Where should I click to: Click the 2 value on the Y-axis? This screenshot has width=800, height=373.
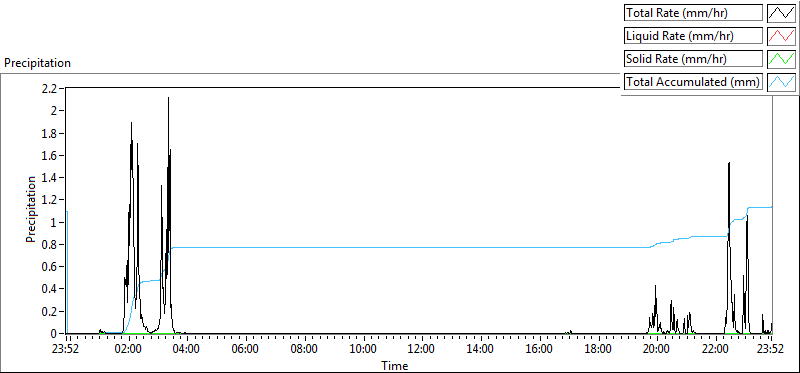pyautogui.click(x=55, y=111)
